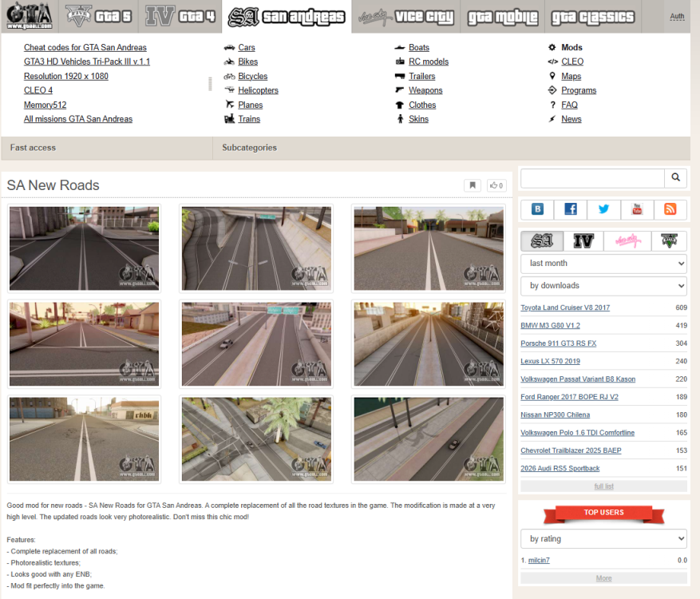The image size is (700, 599).
Task: Open the 'by downloads' sorting dropdown
Action: [603, 286]
